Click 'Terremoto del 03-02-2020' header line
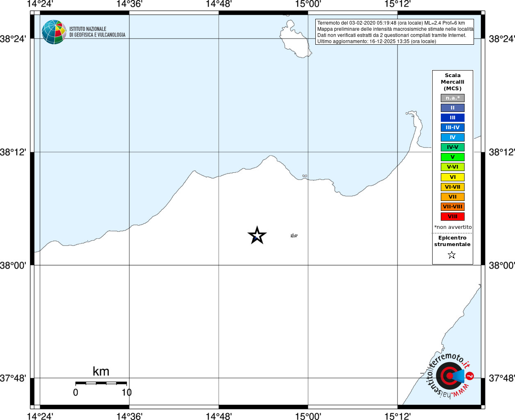This screenshot has width=515, height=420. pos(391,23)
